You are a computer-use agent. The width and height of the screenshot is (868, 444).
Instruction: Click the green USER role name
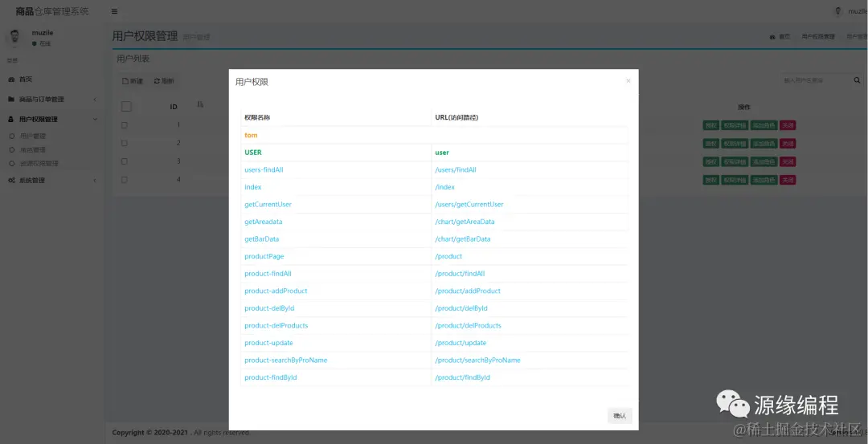tap(253, 153)
